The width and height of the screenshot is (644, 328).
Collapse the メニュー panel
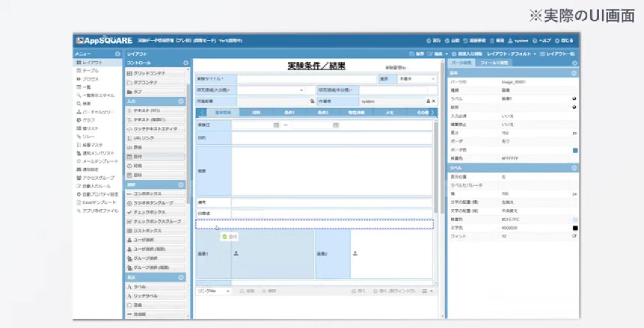click(x=117, y=54)
